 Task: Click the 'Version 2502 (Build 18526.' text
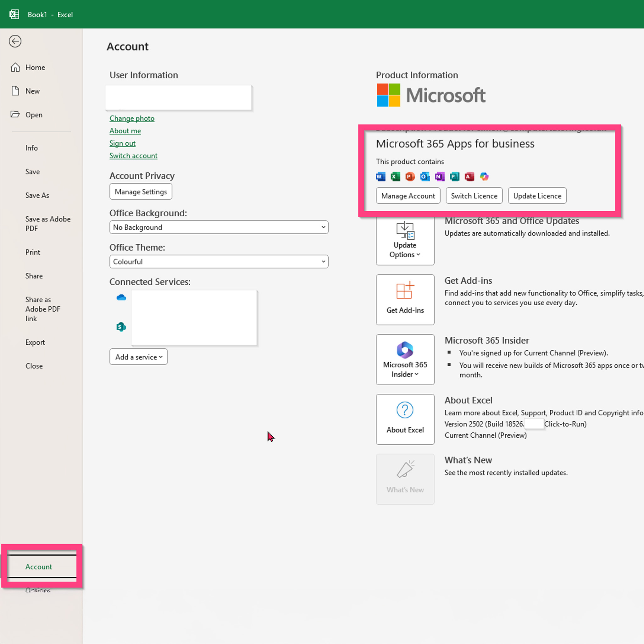click(484, 424)
